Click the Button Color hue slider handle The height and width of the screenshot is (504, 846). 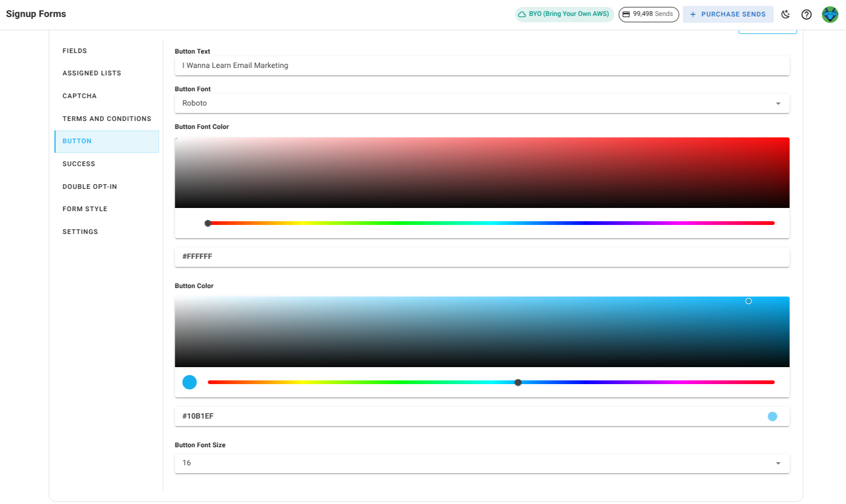518,383
